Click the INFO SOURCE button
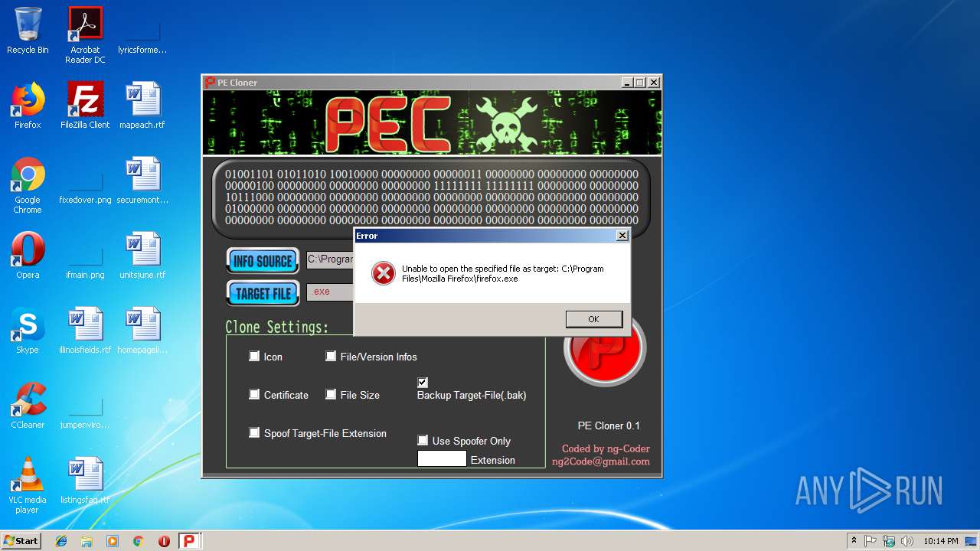 (263, 261)
